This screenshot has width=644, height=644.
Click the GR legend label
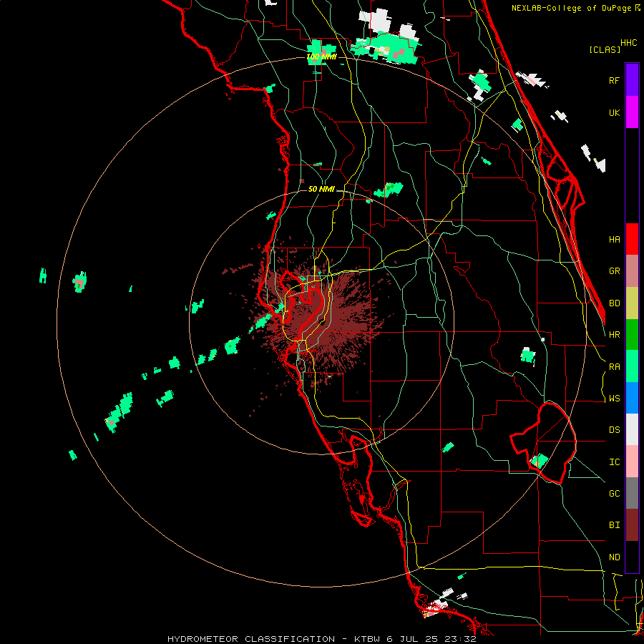[x=614, y=271]
